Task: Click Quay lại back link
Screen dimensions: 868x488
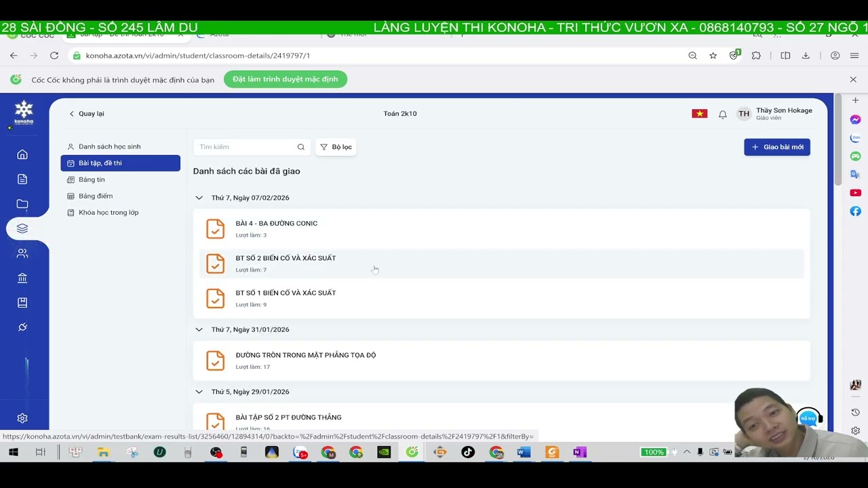Action: pyautogui.click(x=86, y=114)
